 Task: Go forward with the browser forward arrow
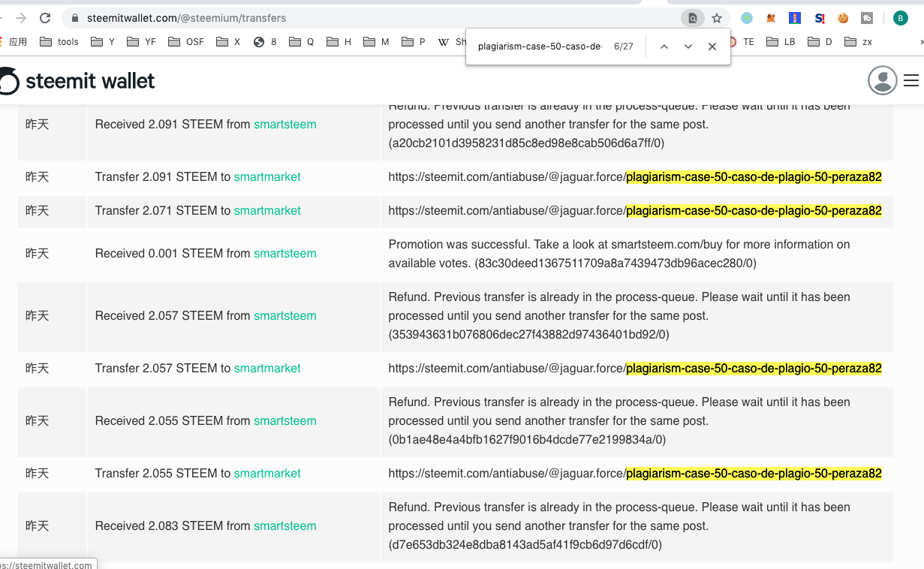point(21,18)
